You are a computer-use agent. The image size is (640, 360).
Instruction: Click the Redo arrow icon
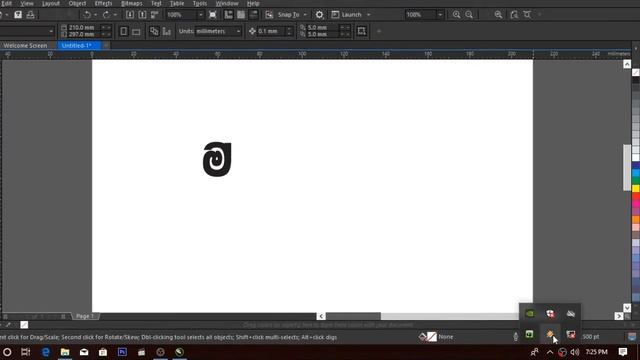click(x=106, y=15)
